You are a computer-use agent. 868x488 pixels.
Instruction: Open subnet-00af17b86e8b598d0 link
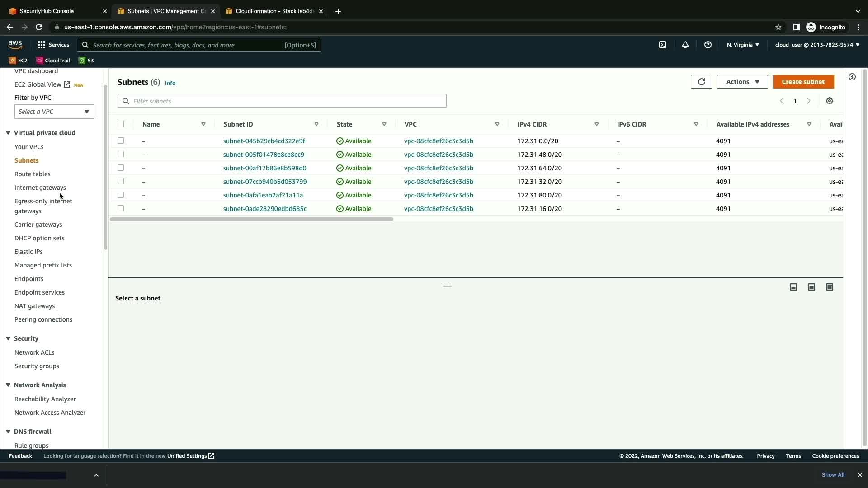point(264,168)
